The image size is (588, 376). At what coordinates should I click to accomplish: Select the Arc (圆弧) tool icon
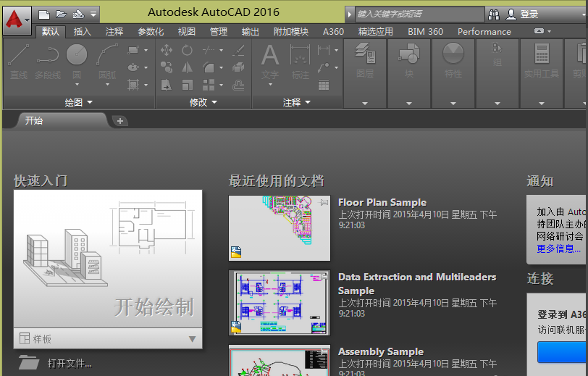coord(107,55)
